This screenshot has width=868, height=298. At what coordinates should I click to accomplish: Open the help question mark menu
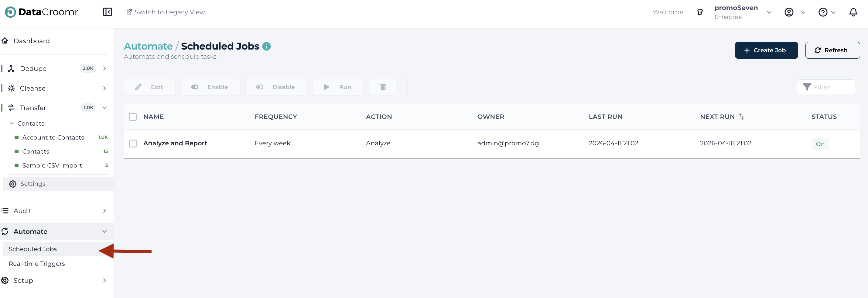pyautogui.click(x=823, y=12)
